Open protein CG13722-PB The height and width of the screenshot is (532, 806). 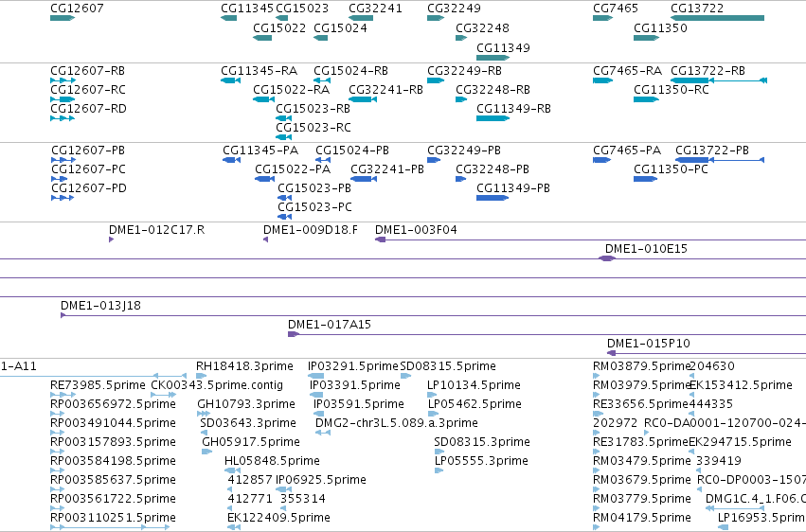(x=712, y=150)
